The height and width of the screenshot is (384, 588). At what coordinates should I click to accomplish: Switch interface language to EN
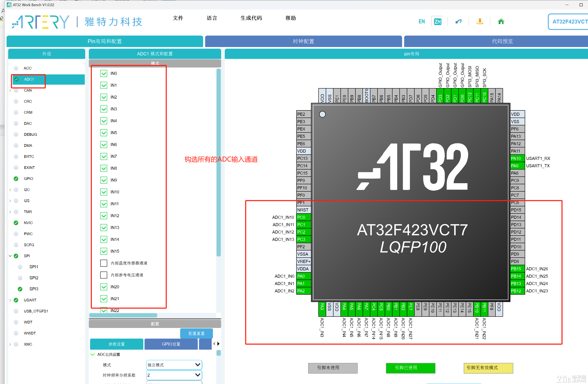[422, 21]
